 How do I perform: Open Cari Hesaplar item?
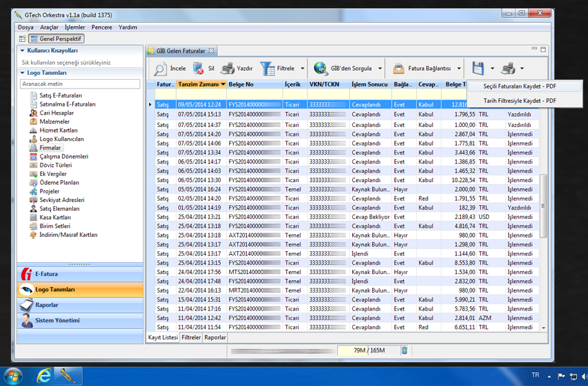[x=56, y=113]
